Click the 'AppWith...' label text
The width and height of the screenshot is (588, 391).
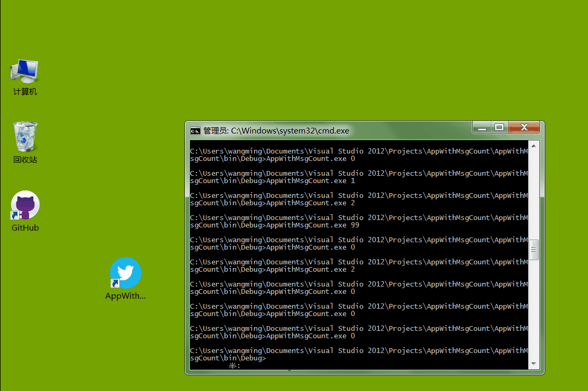(x=125, y=296)
